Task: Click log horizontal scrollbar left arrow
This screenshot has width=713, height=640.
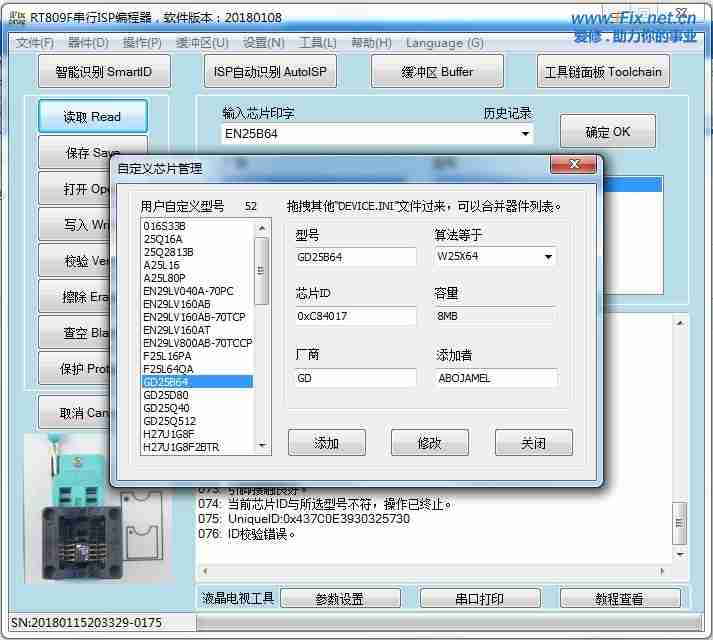Action: [x=205, y=570]
